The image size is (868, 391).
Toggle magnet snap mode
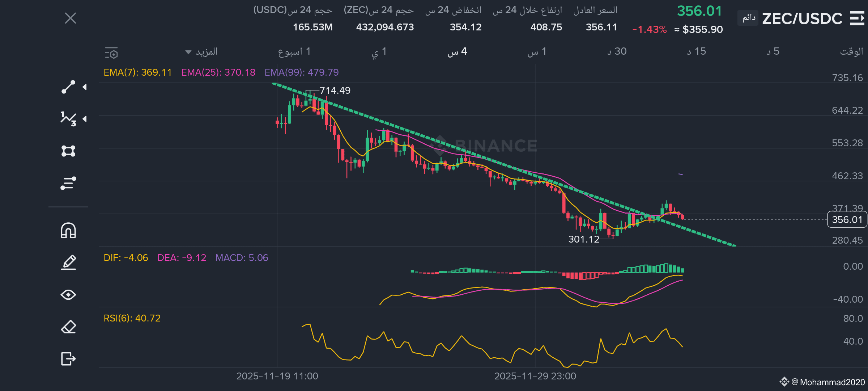click(x=68, y=231)
